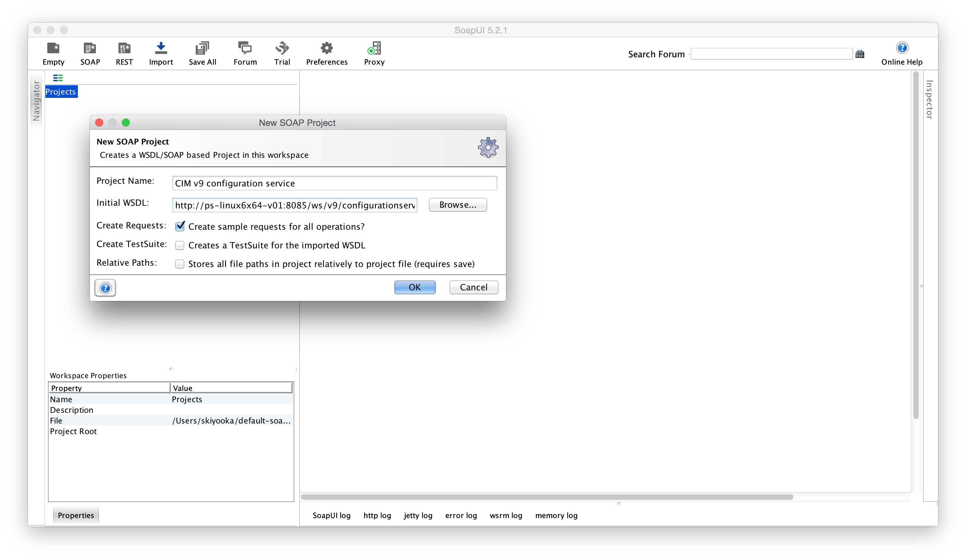Create an Empty project from toolbar
This screenshot has width=966, height=560.
pyautogui.click(x=53, y=53)
